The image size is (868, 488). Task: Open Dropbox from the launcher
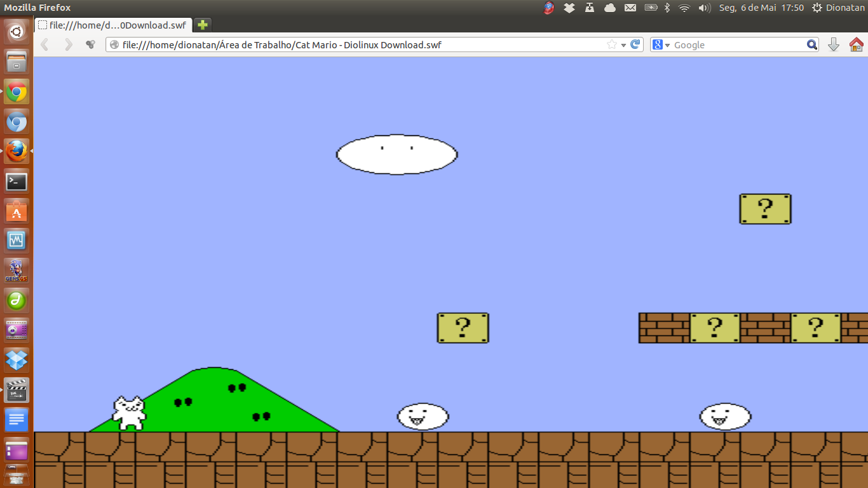pos(17,360)
